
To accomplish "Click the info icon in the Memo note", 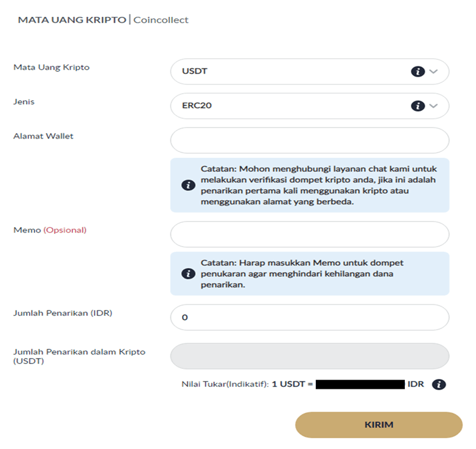I will [188, 273].
